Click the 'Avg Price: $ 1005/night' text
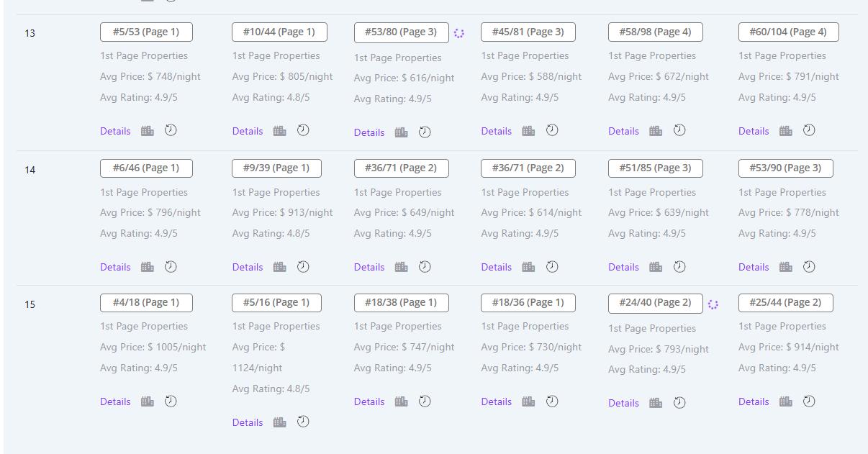This screenshot has width=868, height=454. pos(153,347)
